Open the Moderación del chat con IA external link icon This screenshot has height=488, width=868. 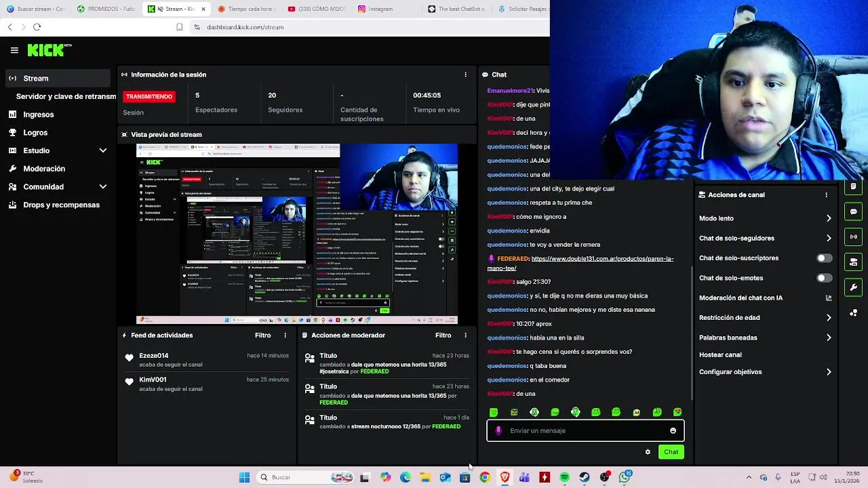coord(829,298)
